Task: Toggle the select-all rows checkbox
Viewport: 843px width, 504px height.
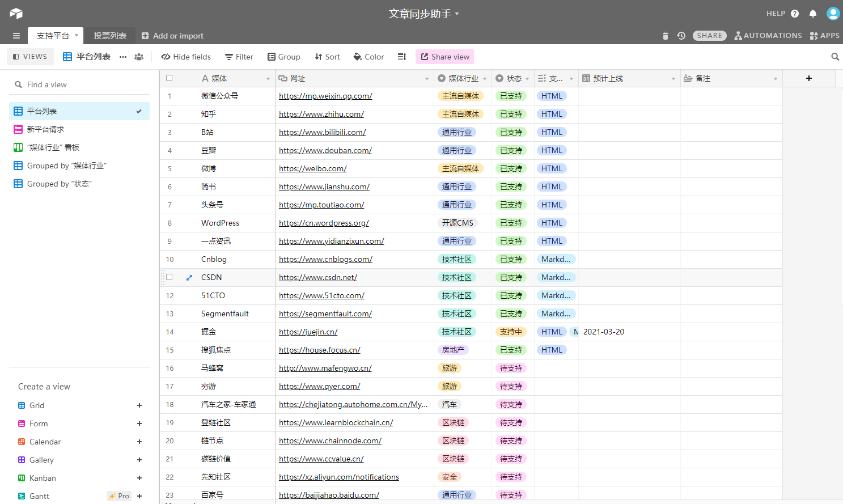Action: (169, 78)
